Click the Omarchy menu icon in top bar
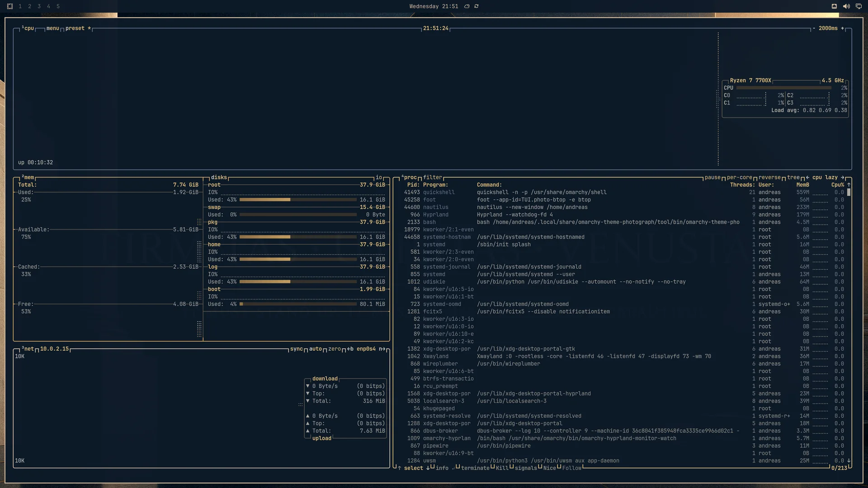 point(10,6)
